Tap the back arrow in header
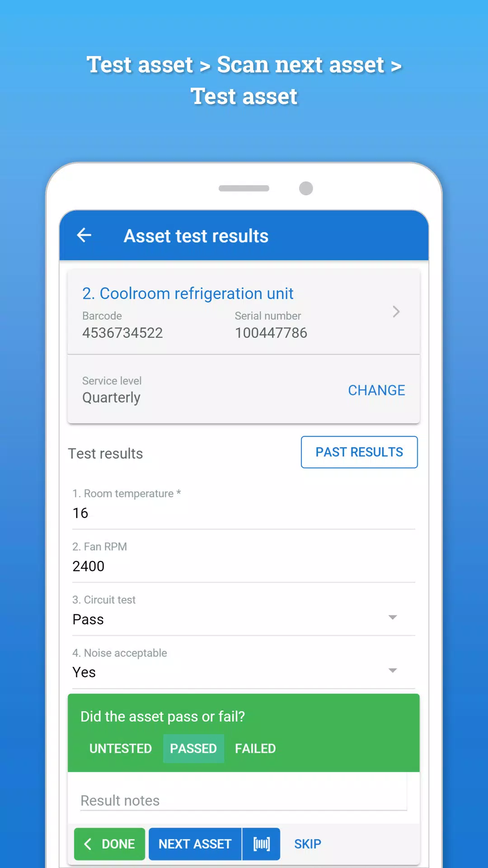 point(84,235)
